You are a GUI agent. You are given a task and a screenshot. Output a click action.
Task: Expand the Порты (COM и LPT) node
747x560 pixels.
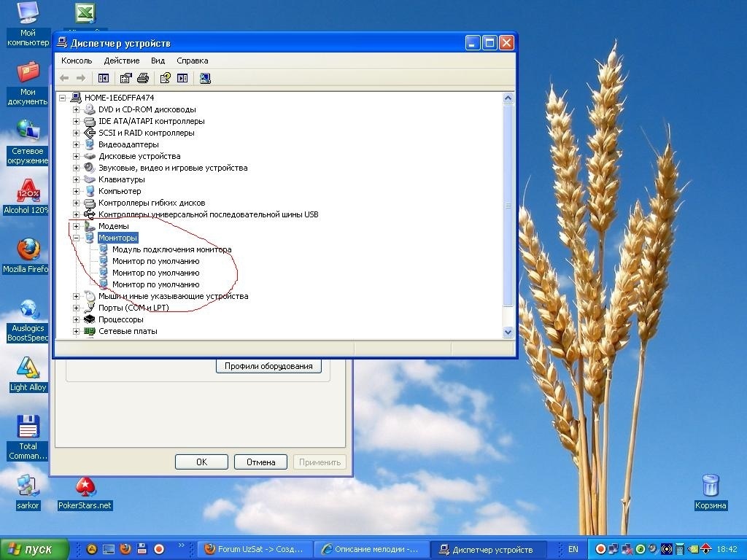point(76,308)
